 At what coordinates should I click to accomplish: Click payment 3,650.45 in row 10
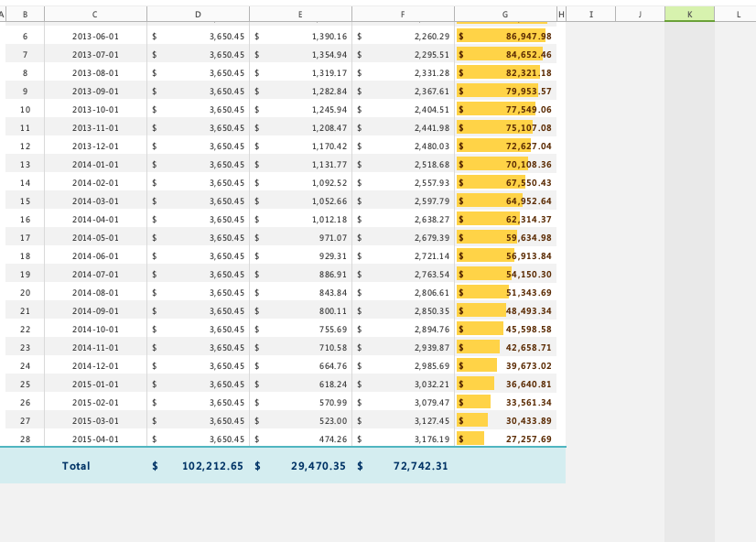pos(198,110)
